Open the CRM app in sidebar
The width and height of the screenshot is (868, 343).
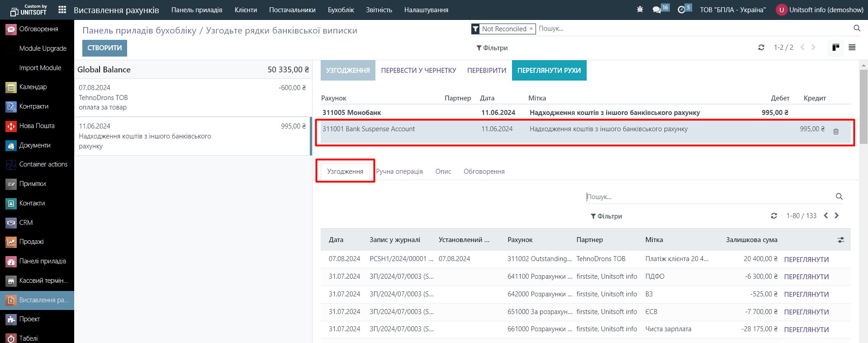pos(26,223)
